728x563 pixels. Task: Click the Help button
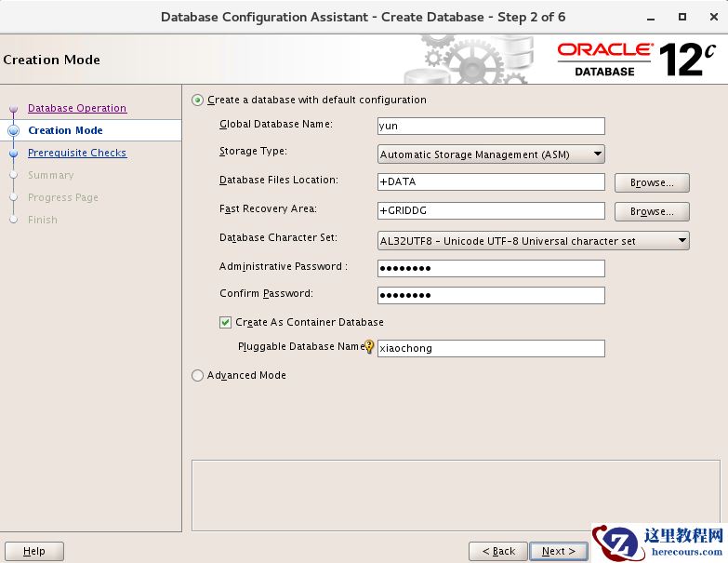point(34,551)
